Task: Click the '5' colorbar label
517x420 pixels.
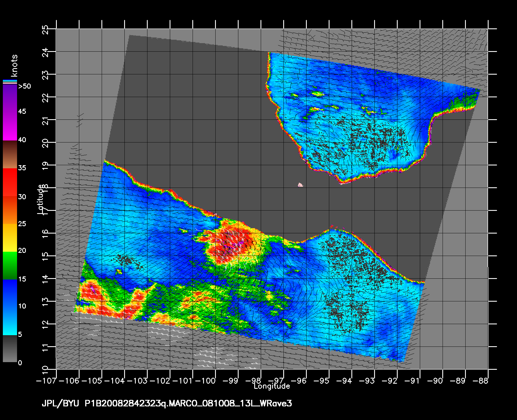Action: [20, 335]
